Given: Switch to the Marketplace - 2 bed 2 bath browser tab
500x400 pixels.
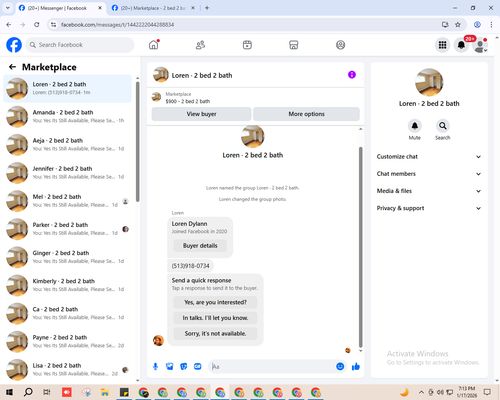Looking at the screenshot, I should [x=153, y=8].
